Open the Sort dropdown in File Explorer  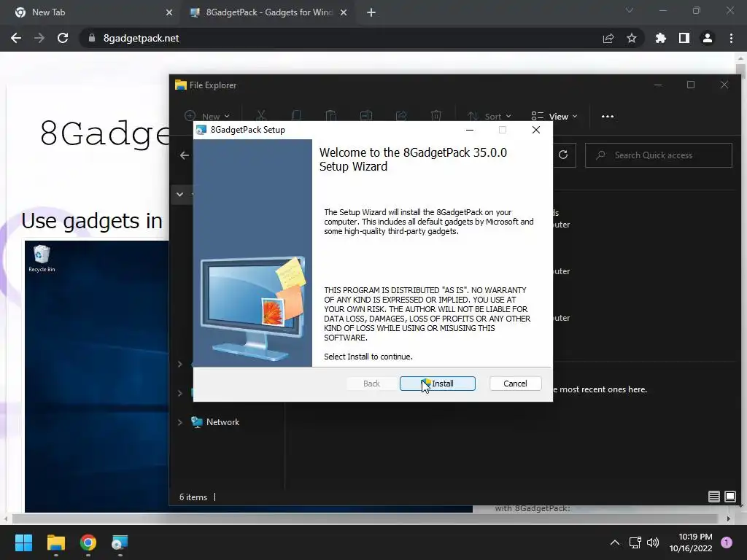489,116
